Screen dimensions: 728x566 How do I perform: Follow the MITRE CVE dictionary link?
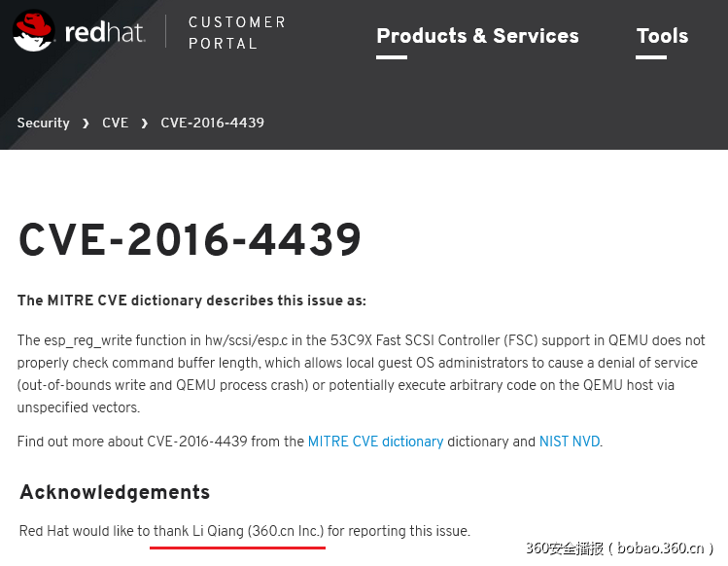pyautogui.click(x=375, y=442)
